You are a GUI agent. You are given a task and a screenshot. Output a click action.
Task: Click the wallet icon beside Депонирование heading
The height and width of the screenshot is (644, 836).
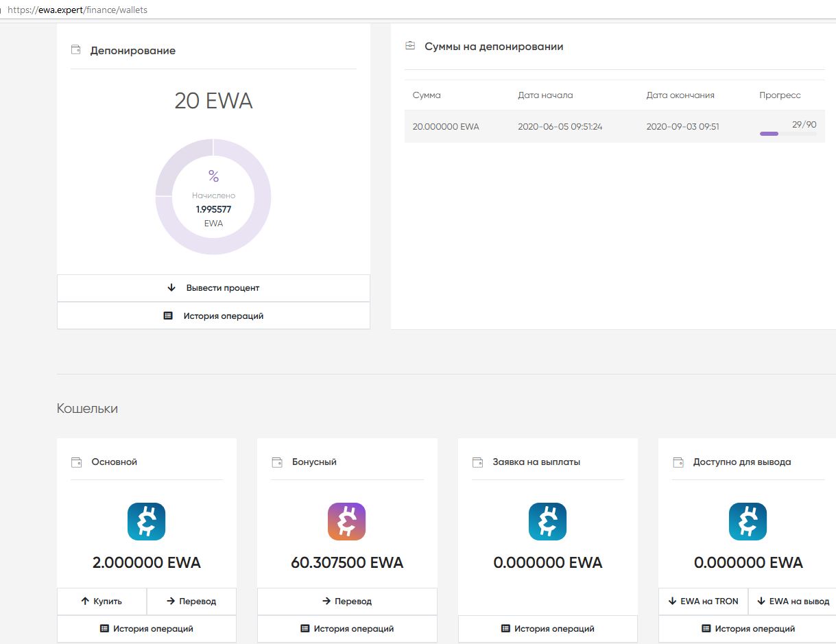point(76,50)
